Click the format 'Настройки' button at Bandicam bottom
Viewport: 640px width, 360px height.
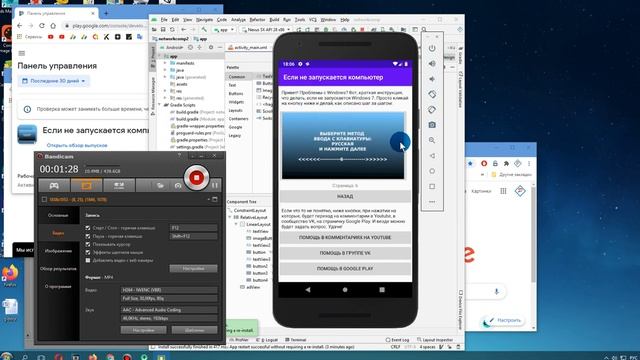coord(144,330)
